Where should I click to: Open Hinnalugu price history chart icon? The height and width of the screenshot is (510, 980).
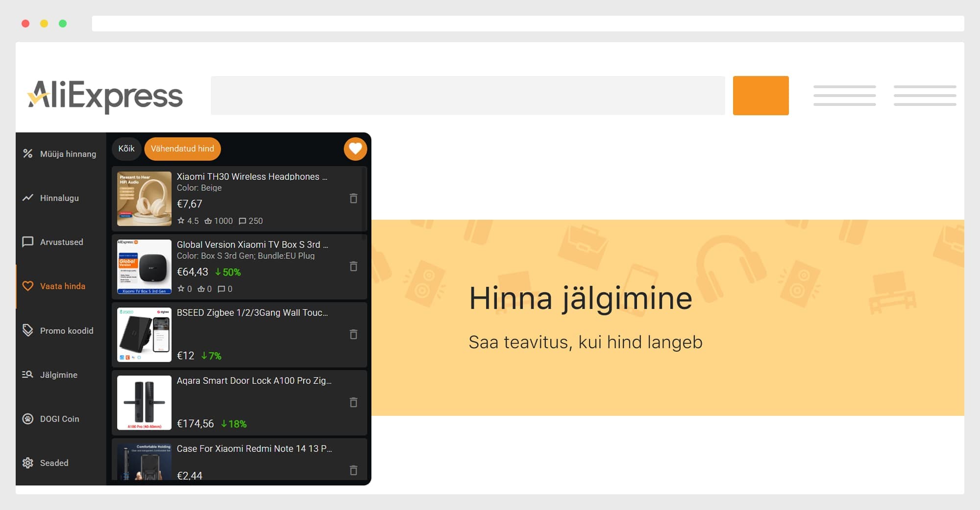click(28, 198)
